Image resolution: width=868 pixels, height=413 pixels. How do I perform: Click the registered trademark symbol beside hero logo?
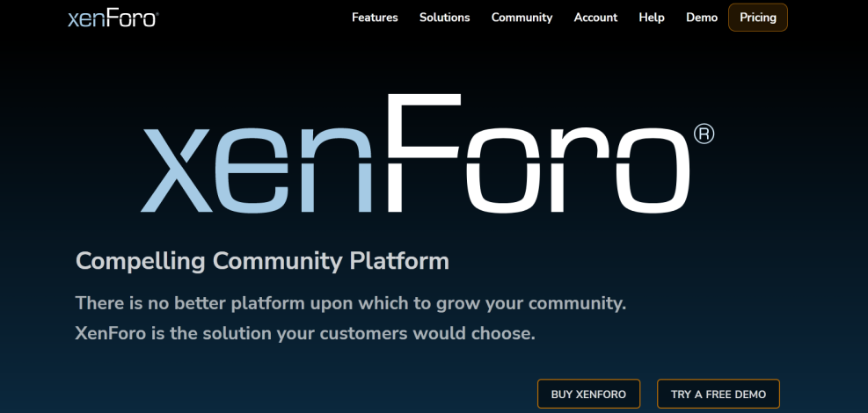click(x=704, y=134)
